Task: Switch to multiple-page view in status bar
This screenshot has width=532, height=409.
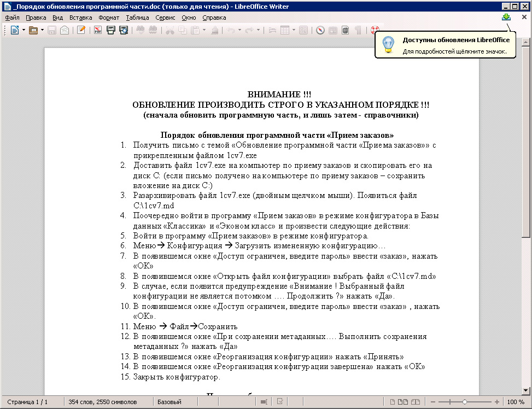Action: [404, 402]
